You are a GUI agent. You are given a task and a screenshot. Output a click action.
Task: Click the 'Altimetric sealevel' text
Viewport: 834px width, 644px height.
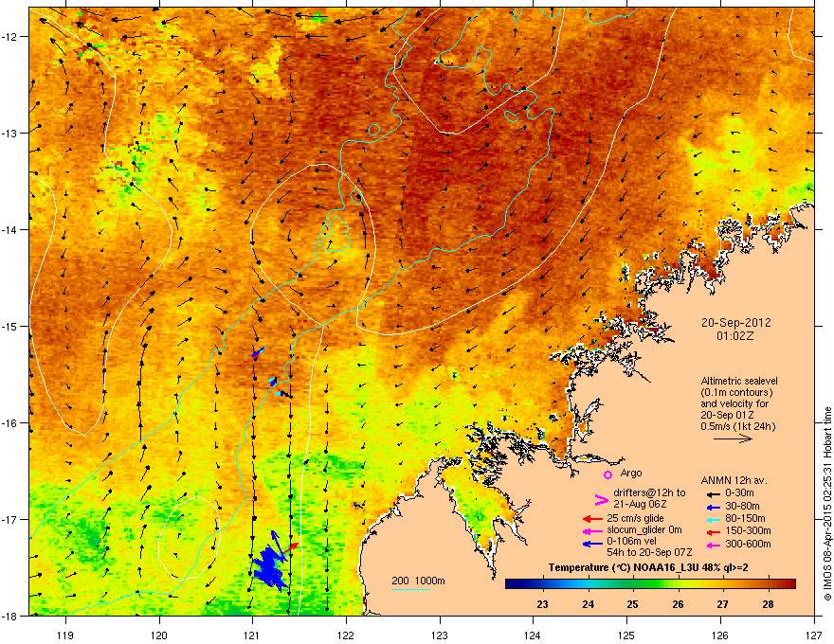click(739, 381)
